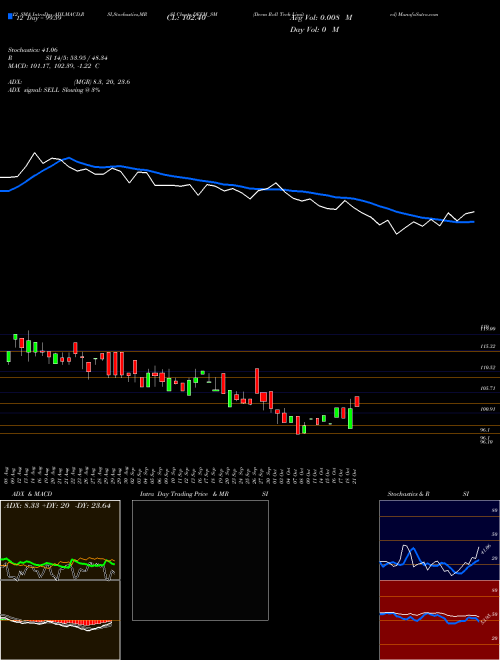Click the 'Intra Day Trading Price & MR' title

184,494
